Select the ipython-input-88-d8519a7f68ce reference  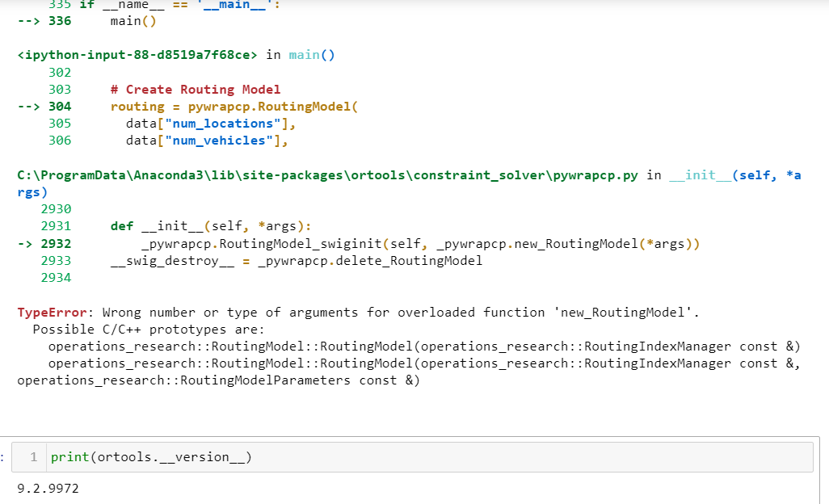137,55
